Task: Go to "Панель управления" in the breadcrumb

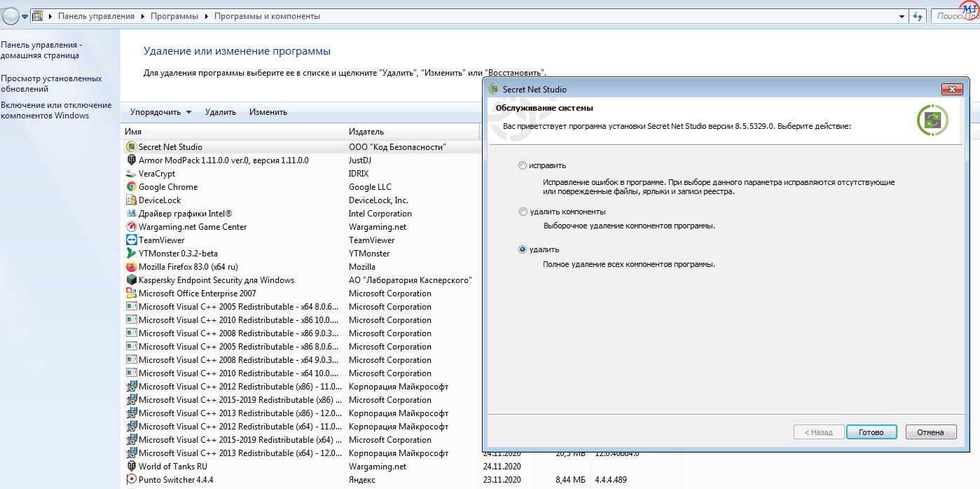Action: (96, 16)
